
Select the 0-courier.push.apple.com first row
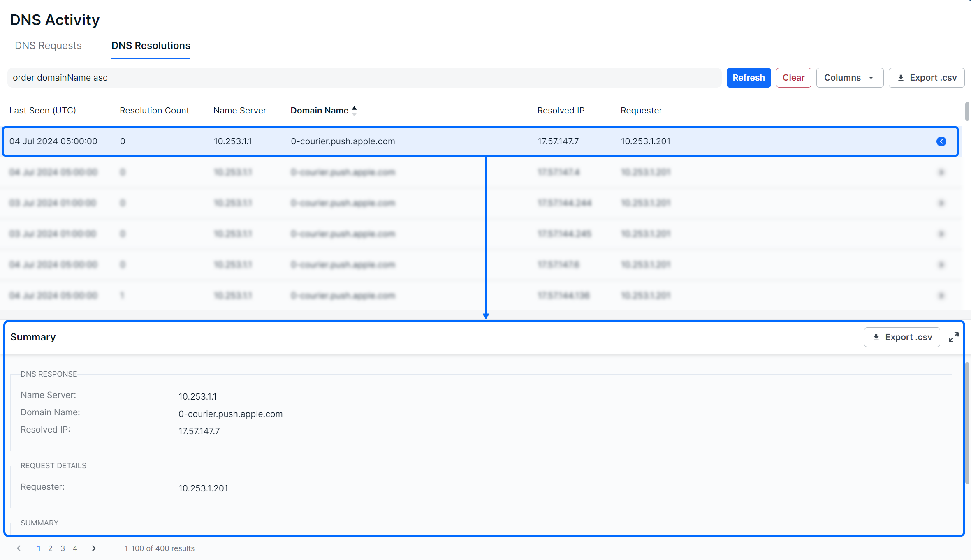(343, 141)
